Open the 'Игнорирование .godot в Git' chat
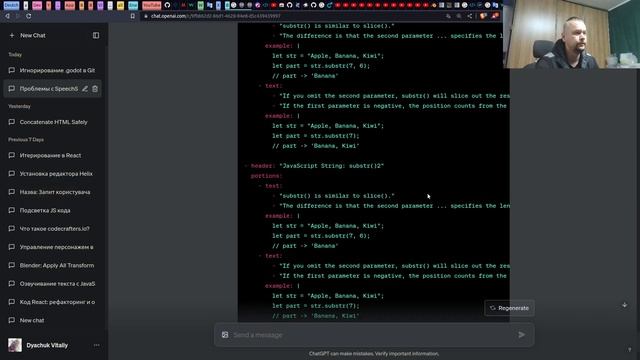This screenshot has width=640, height=360. tap(53, 70)
